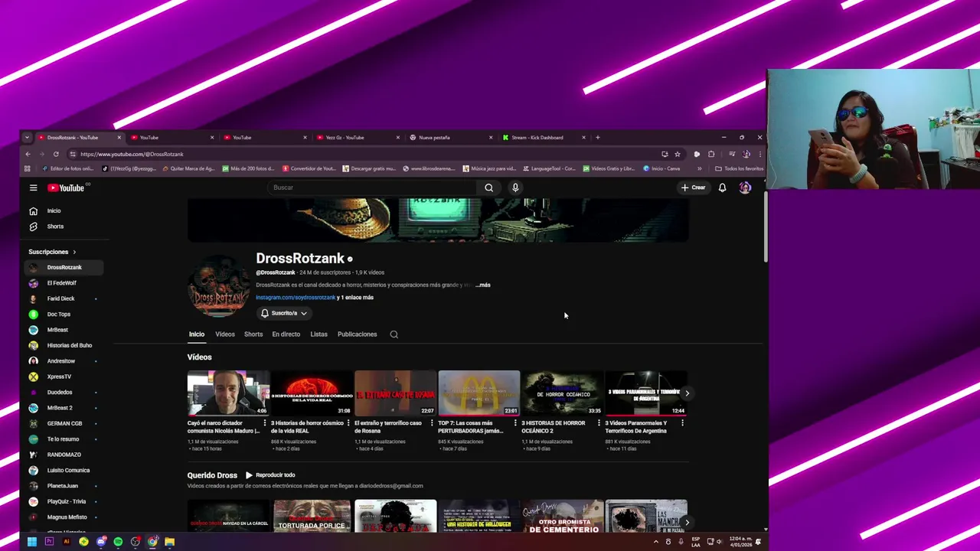The image size is (980, 551).
Task: Click the browser address bar URL
Action: pos(132,154)
